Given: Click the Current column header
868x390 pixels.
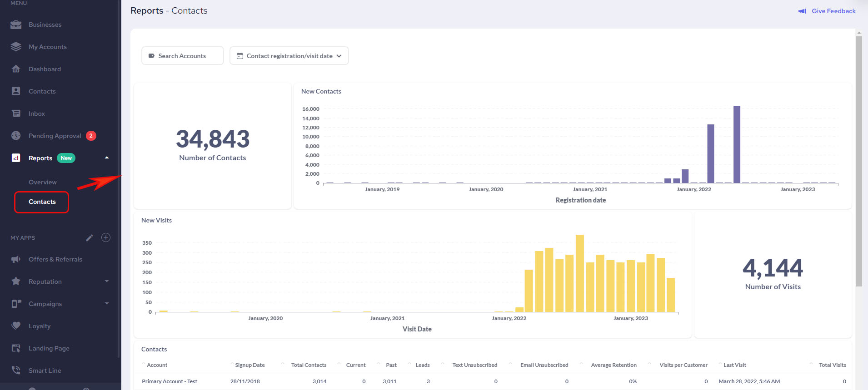Looking at the screenshot, I should coord(355,365).
